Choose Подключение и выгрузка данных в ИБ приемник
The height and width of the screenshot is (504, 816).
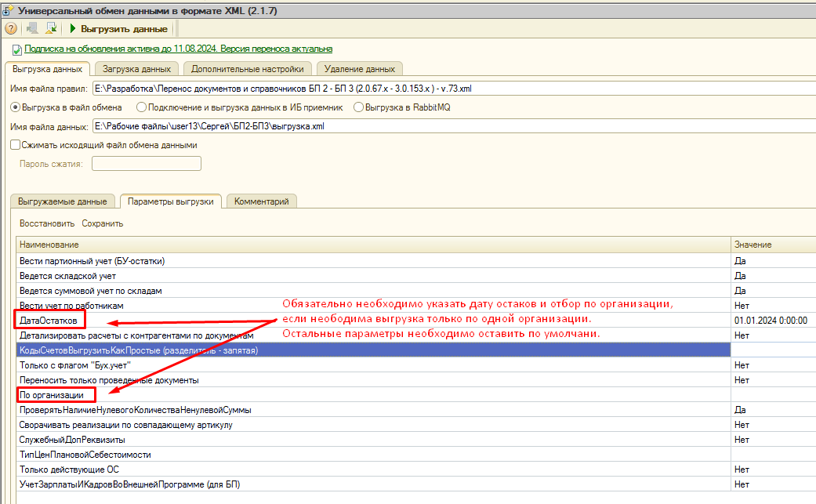(x=141, y=107)
